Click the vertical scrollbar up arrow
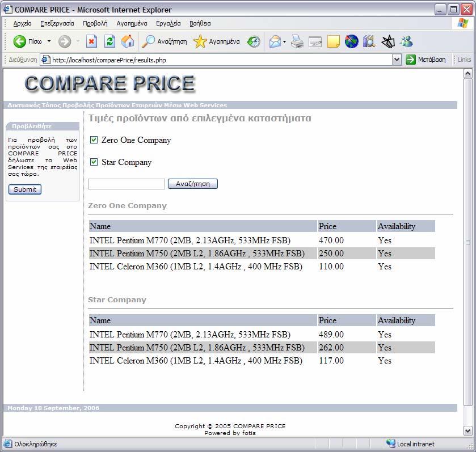This screenshot has width=476, height=452. [467, 74]
